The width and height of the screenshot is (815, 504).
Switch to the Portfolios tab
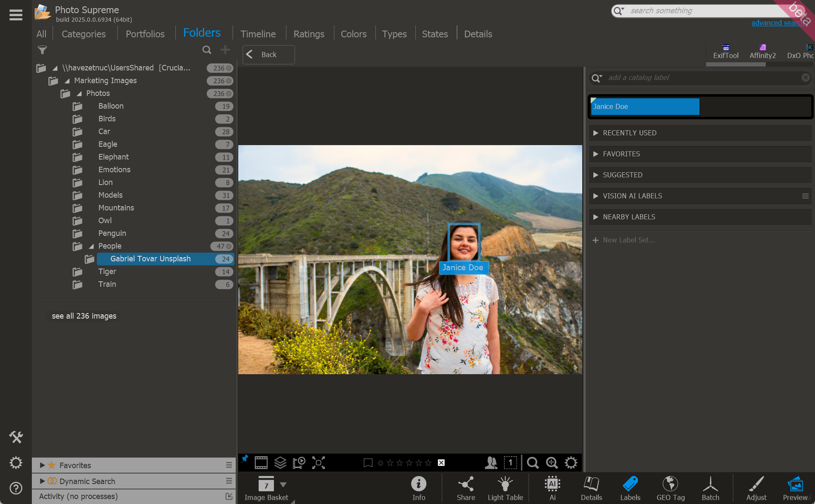click(x=145, y=34)
